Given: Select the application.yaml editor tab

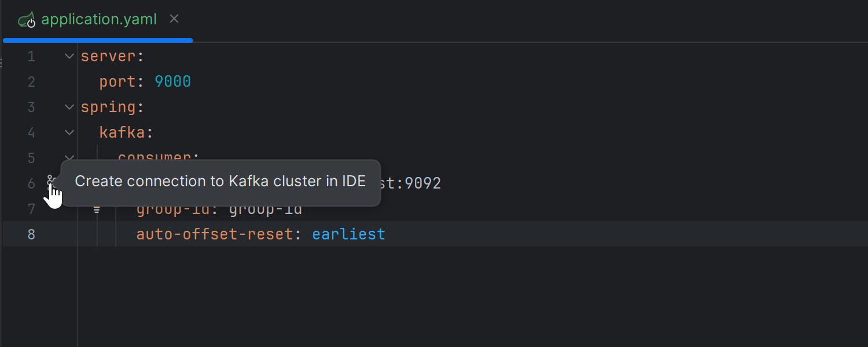Looking at the screenshot, I should (x=98, y=19).
